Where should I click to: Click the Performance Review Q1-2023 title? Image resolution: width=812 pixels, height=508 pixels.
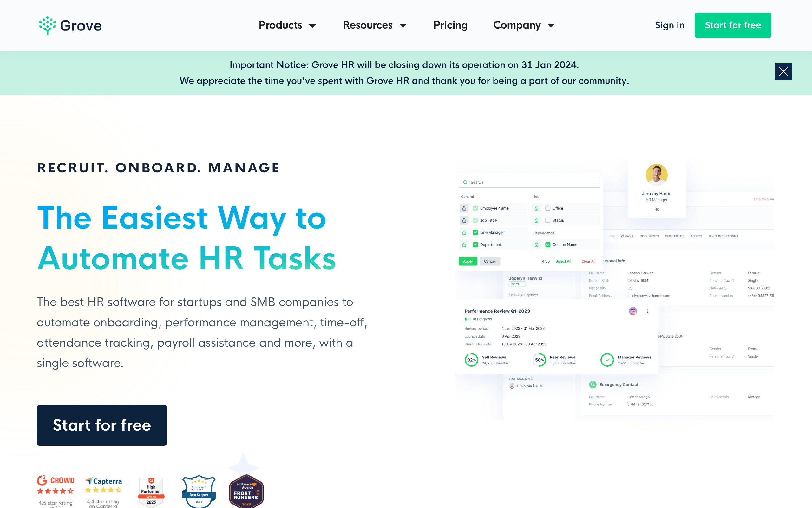pyautogui.click(x=497, y=311)
